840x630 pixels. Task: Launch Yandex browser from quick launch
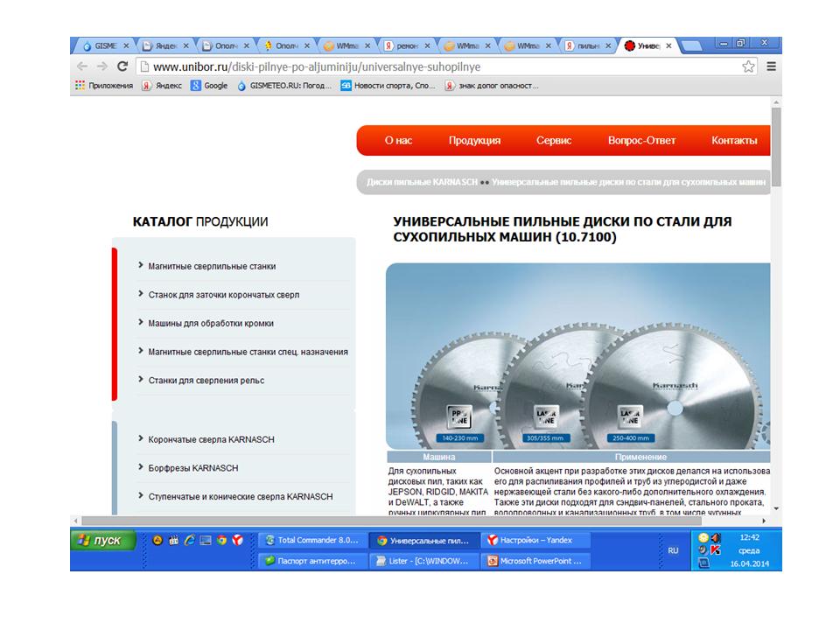[x=238, y=540]
